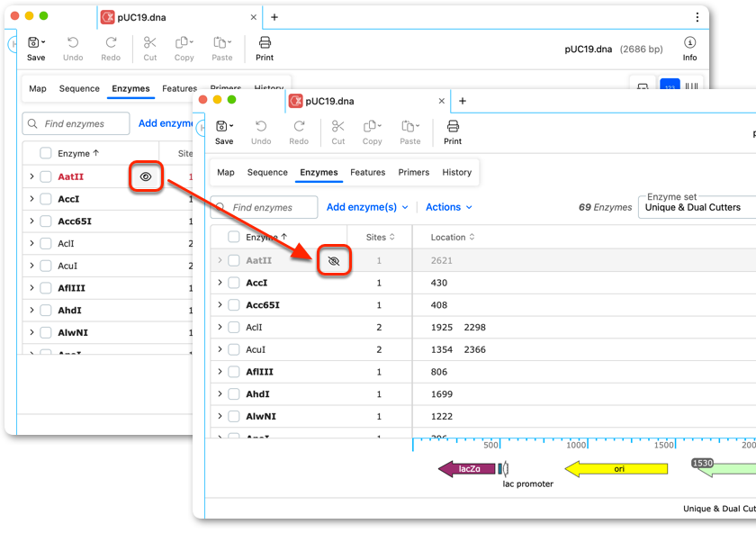Click Copy icon in front window
This screenshot has width=756, height=533.
(371, 126)
